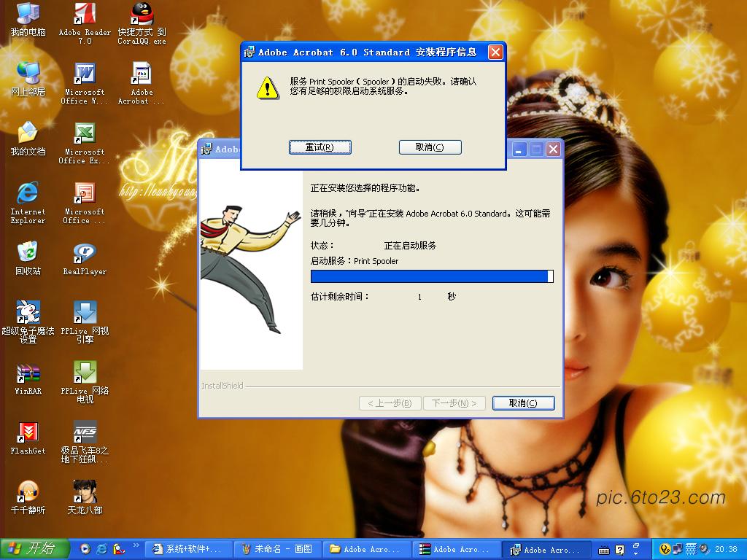Switch to Adobe Acro folder taskbar button

[x=366, y=549]
